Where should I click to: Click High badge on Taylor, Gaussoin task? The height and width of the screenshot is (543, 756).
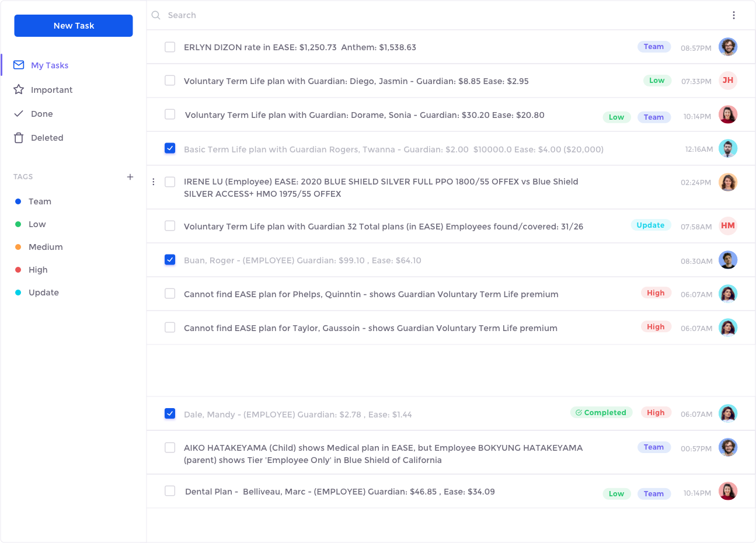[x=656, y=327]
